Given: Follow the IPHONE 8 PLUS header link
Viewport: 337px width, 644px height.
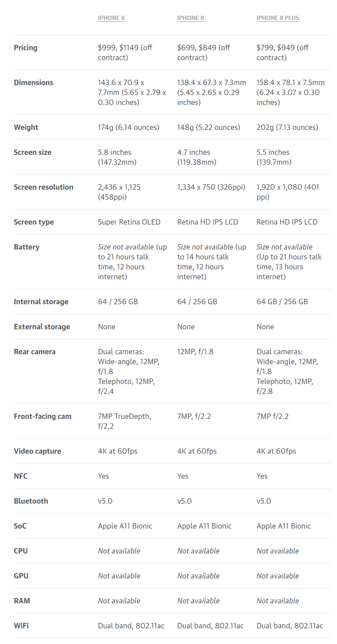Looking at the screenshot, I should click(278, 18).
